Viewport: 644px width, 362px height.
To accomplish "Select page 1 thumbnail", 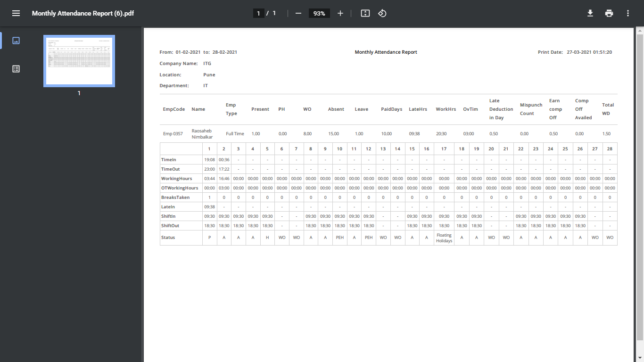I will tap(79, 61).
